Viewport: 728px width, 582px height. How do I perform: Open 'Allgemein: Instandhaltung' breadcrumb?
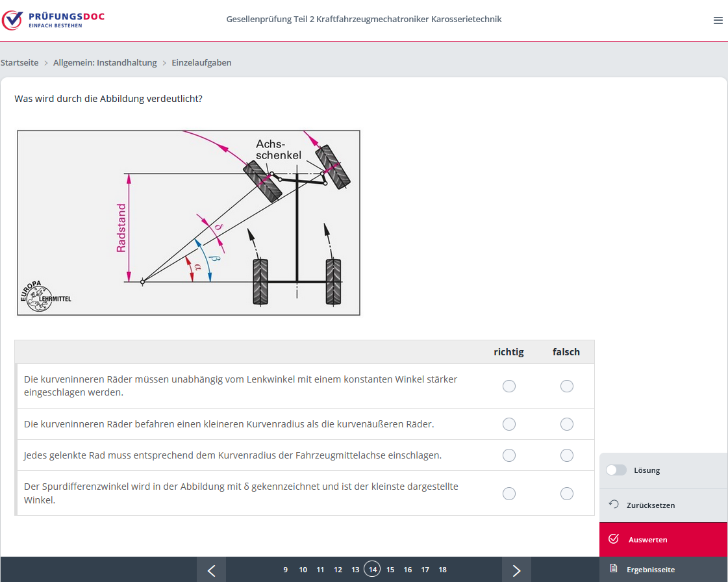click(105, 63)
